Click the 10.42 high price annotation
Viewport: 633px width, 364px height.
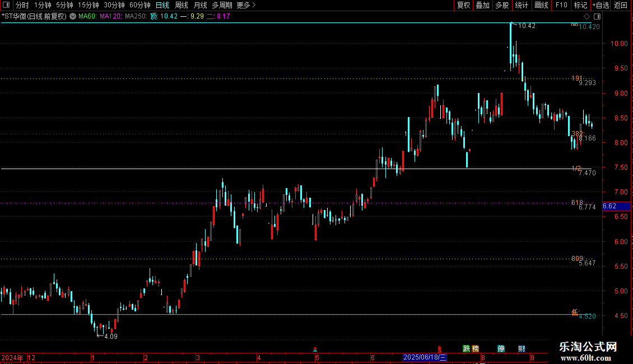pyautogui.click(x=527, y=26)
